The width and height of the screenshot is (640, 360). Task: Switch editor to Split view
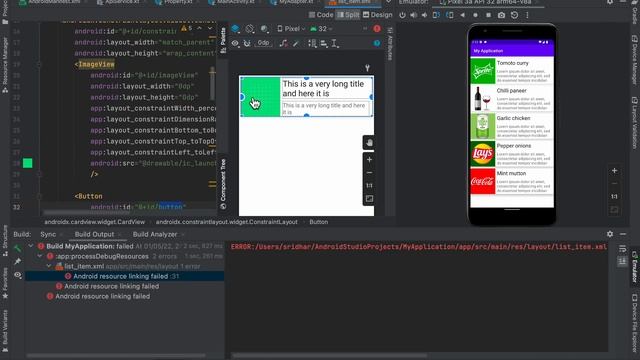348,15
